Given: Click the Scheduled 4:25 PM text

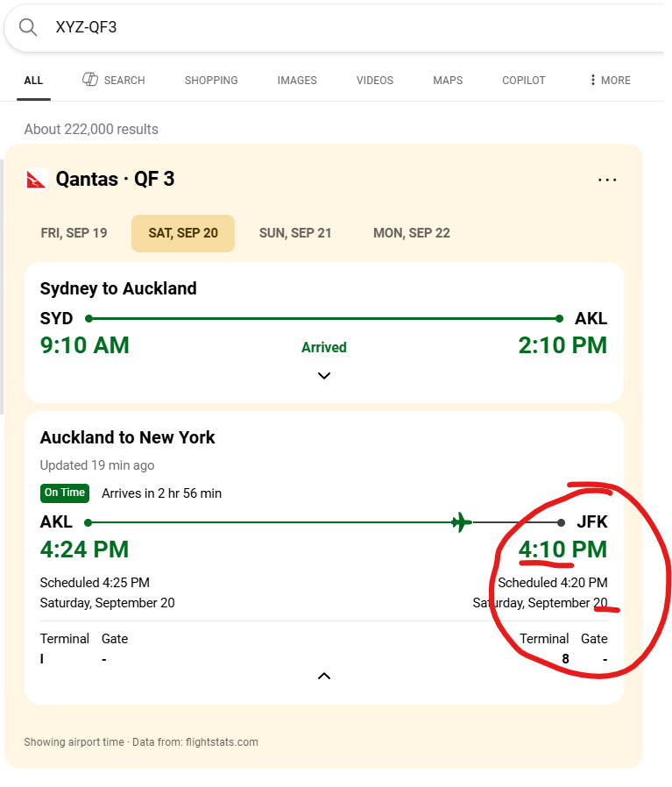Looking at the screenshot, I should 95,583.
